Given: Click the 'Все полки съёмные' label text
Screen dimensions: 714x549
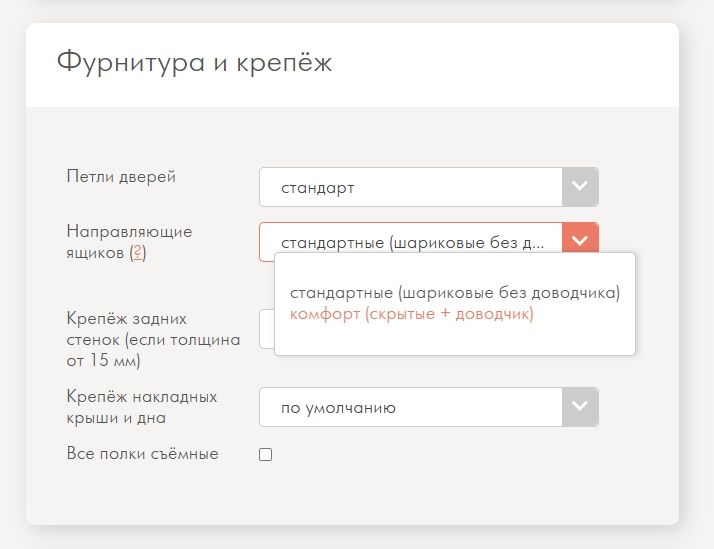Looking at the screenshot, I should 142,454.
